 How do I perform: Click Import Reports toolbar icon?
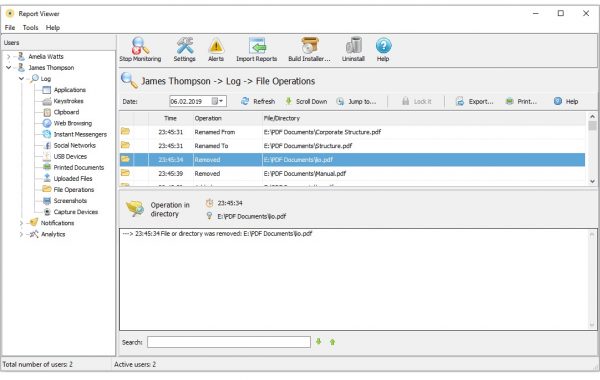coord(256,49)
